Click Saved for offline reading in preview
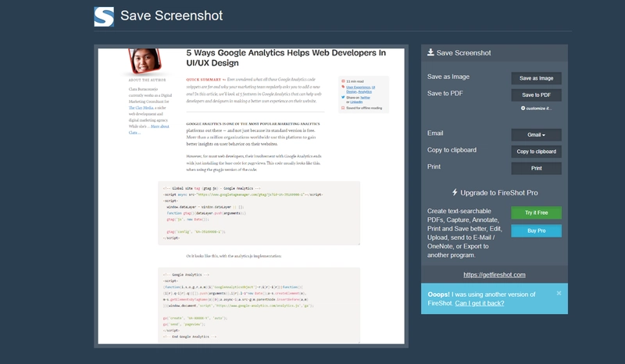This screenshot has width=625, height=364. 364,108
